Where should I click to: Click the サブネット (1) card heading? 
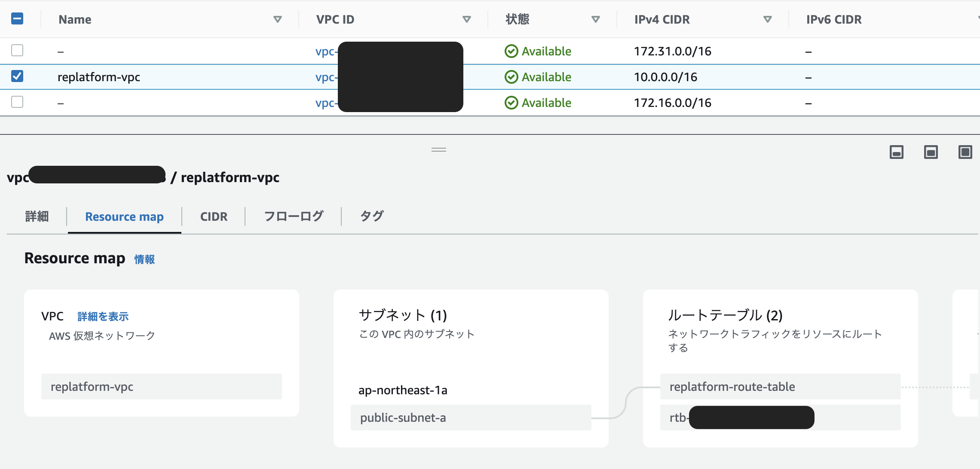[x=403, y=315]
